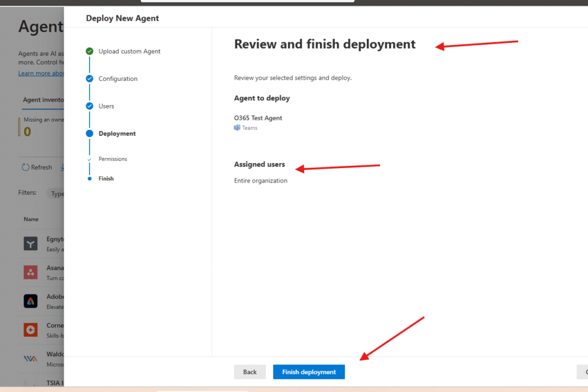Click the Finish deployment button

pyautogui.click(x=309, y=372)
